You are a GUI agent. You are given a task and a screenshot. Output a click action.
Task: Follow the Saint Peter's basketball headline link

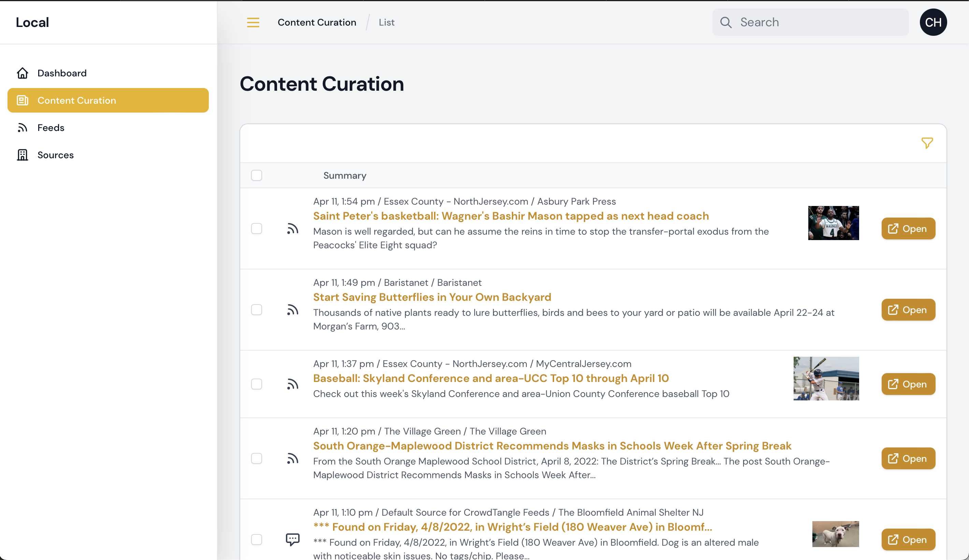click(x=511, y=216)
